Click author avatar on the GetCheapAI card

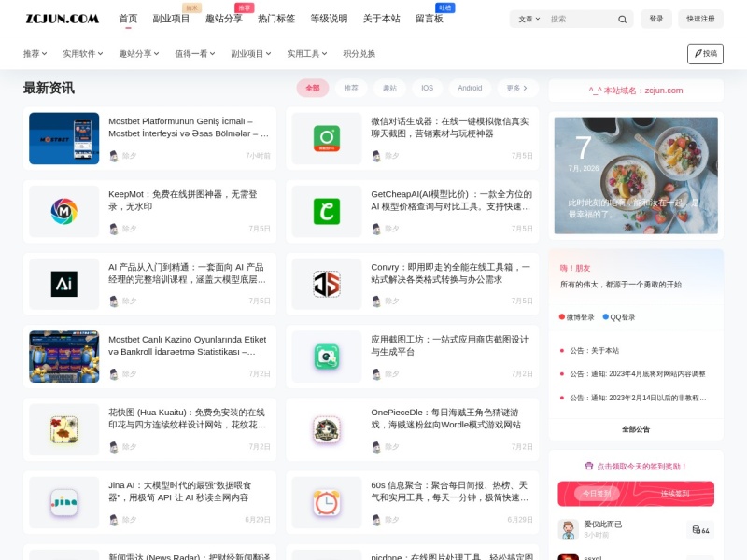(x=376, y=229)
